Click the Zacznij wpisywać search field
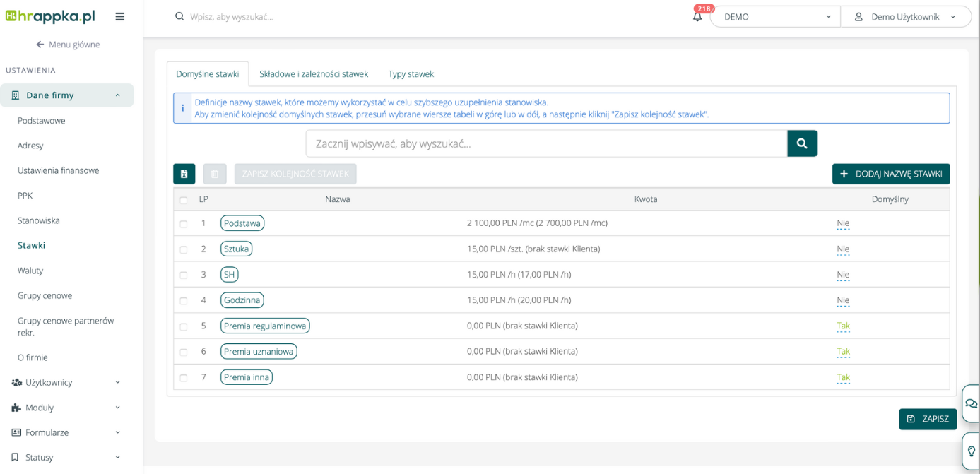 click(x=546, y=143)
